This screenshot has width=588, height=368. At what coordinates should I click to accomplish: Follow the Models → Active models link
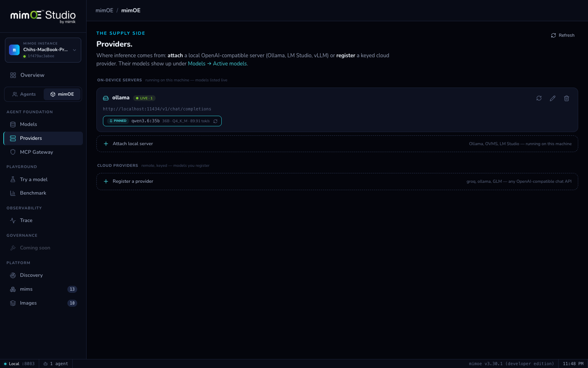tap(217, 64)
